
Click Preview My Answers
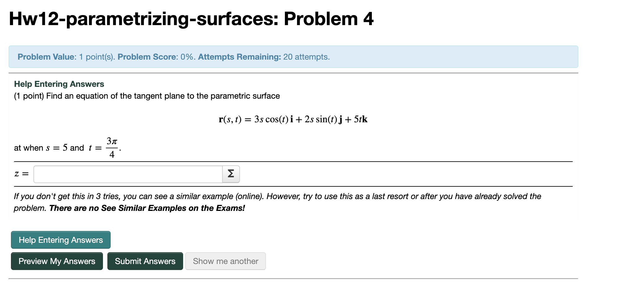(x=57, y=261)
